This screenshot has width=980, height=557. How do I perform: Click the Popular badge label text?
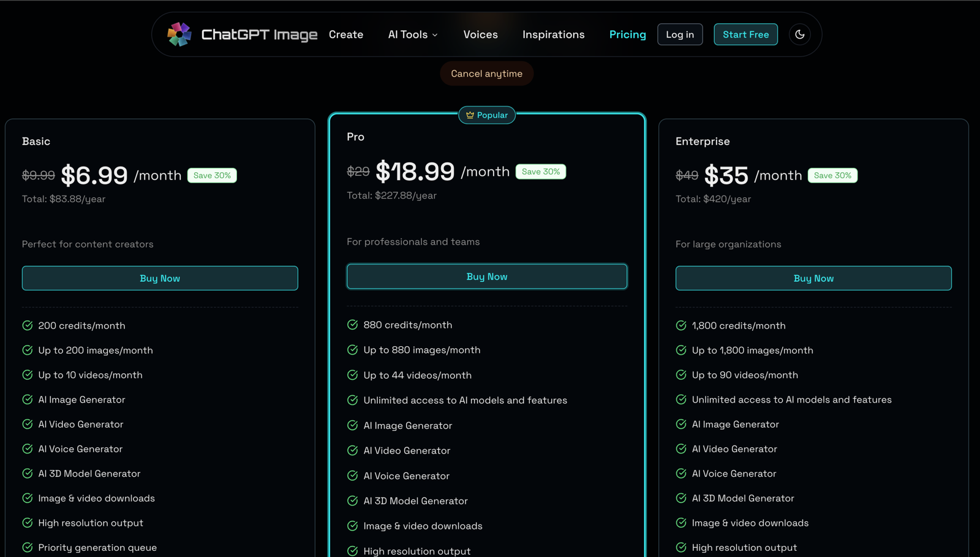click(492, 115)
